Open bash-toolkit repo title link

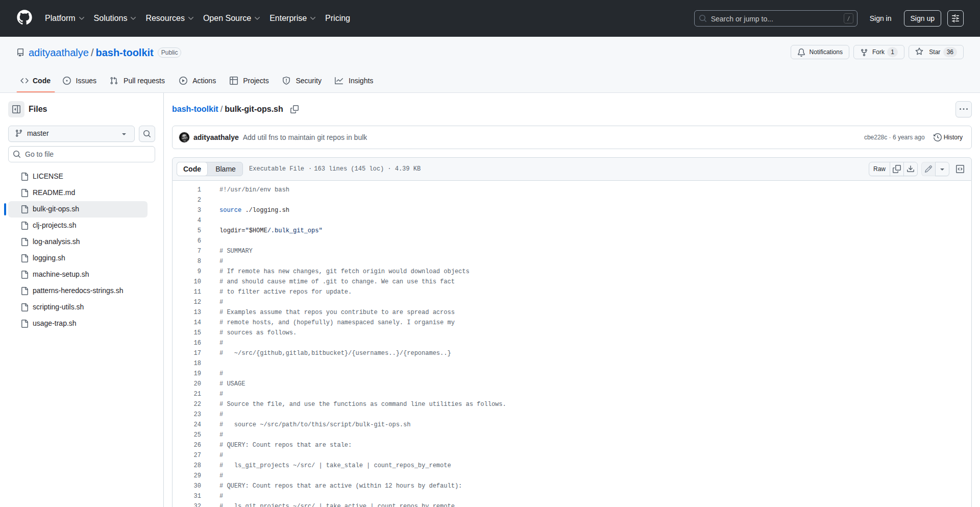[125, 53]
